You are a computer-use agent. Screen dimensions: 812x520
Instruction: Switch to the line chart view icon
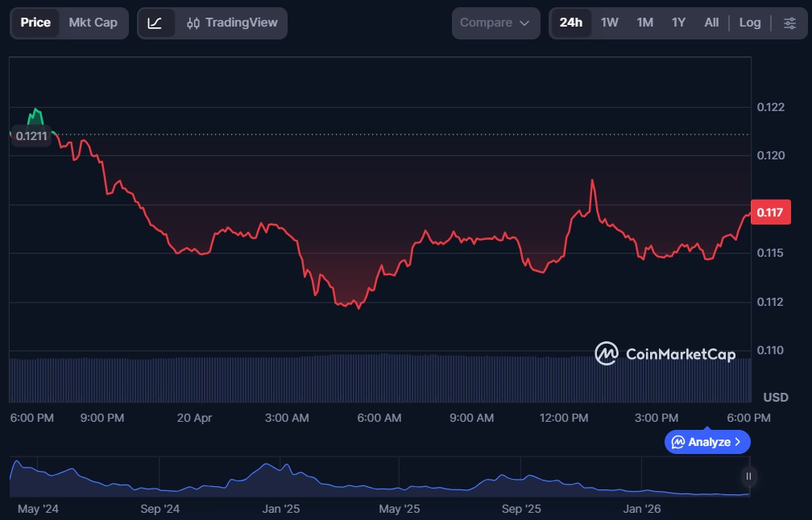(155, 23)
